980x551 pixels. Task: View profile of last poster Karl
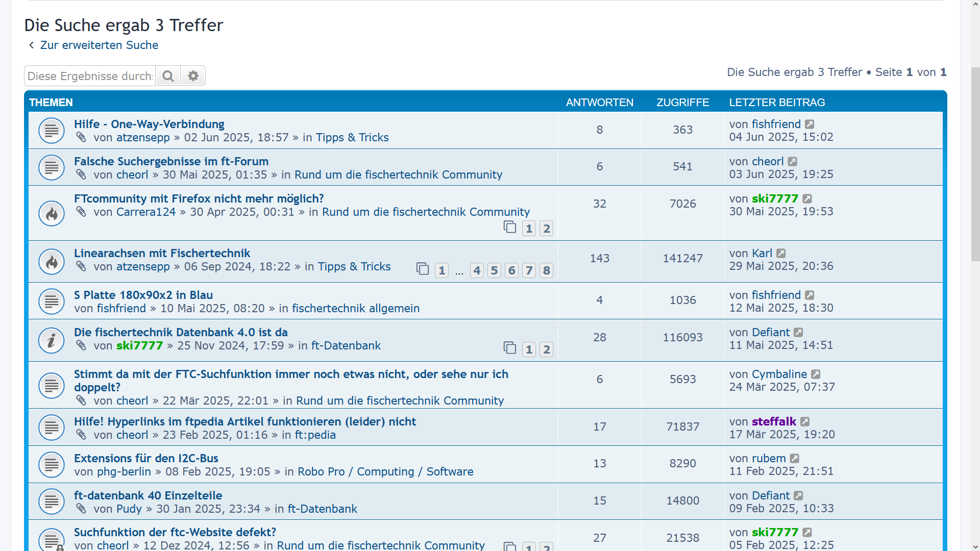point(762,253)
